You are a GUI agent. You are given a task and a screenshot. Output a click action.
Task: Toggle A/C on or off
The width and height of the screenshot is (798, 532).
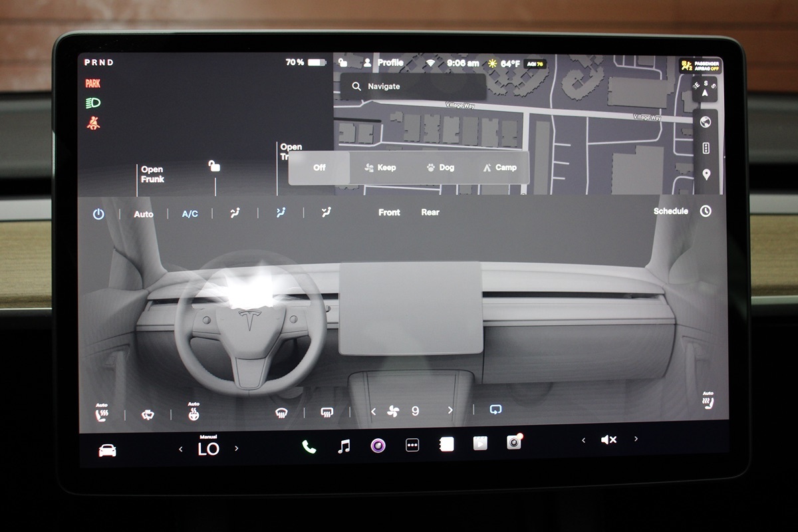point(190,214)
